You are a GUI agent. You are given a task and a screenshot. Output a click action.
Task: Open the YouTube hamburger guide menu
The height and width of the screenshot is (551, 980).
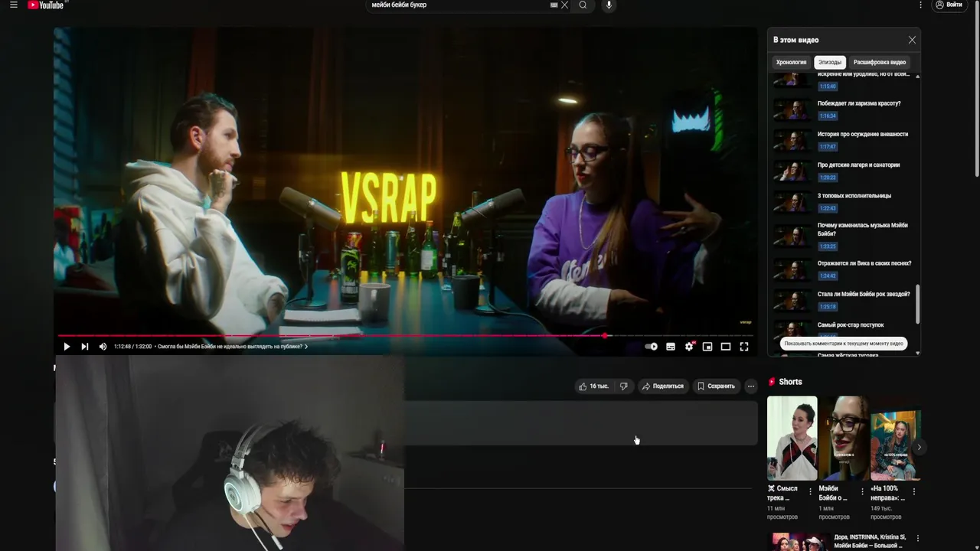[13, 5]
